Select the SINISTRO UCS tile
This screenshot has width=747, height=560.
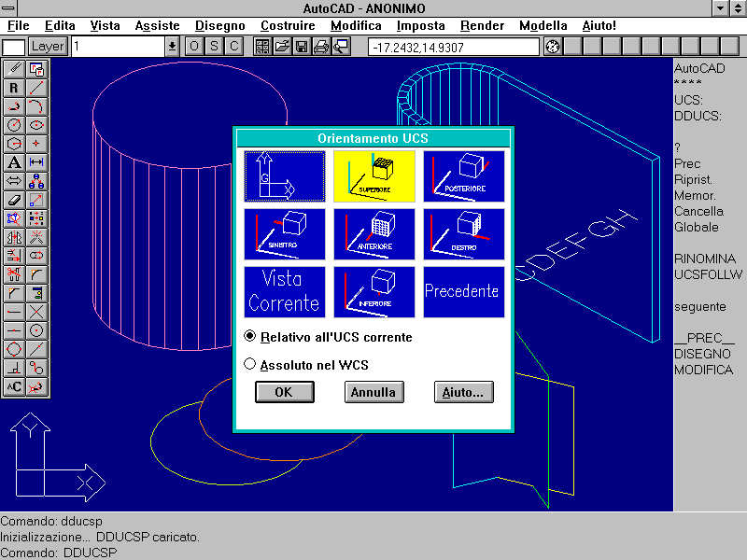click(285, 234)
